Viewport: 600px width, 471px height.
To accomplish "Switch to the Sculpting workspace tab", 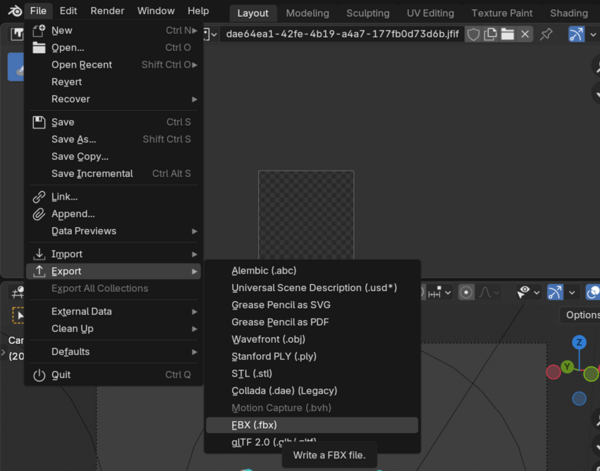I will pos(368,13).
